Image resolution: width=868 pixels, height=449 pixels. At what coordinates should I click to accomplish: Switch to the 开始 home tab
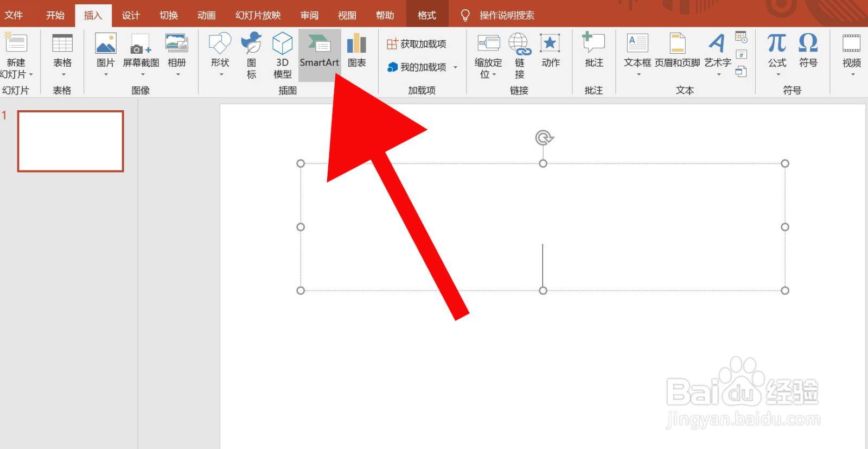point(55,15)
